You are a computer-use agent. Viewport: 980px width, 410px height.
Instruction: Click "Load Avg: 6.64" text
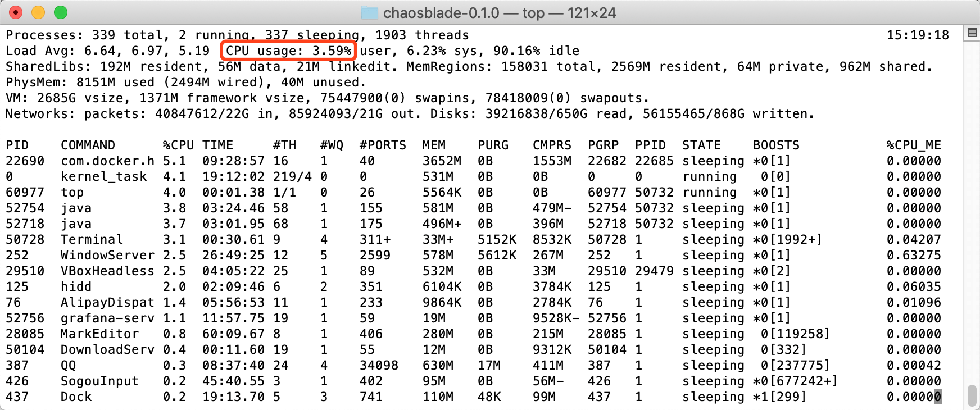point(61,51)
